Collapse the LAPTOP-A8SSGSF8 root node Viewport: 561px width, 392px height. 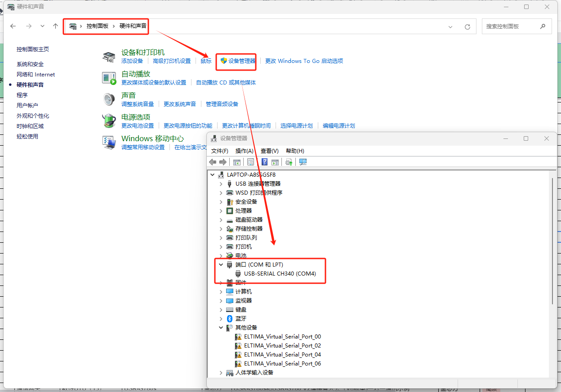tap(212, 174)
